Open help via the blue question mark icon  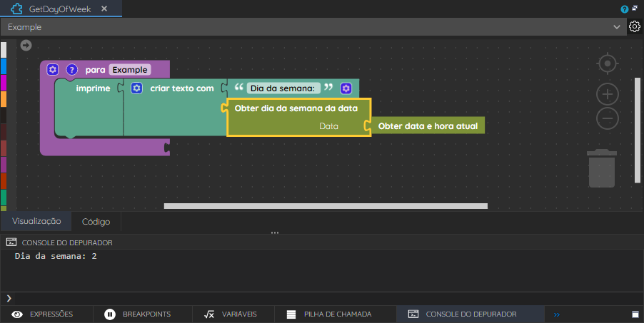click(x=624, y=9)
